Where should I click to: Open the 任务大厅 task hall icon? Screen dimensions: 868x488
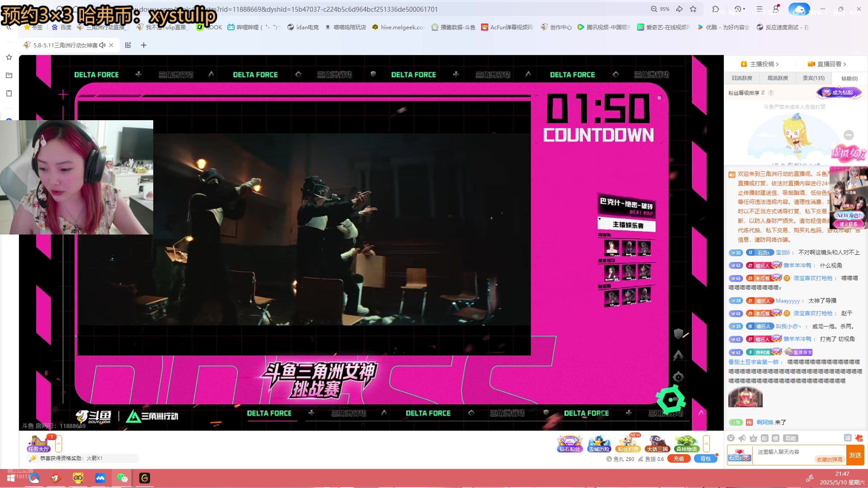[x=39, y=443]
